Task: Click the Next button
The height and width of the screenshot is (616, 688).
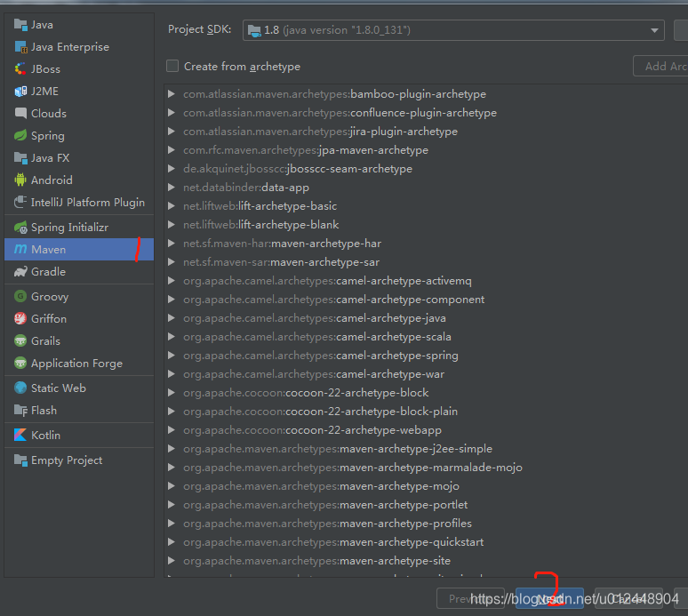Action: click(x=549, y=598)
